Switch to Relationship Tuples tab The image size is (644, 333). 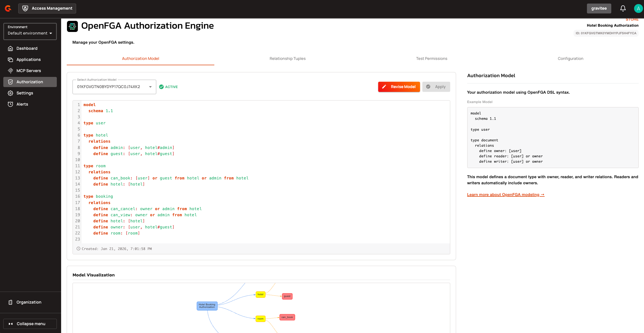click(x=287, y=59)
